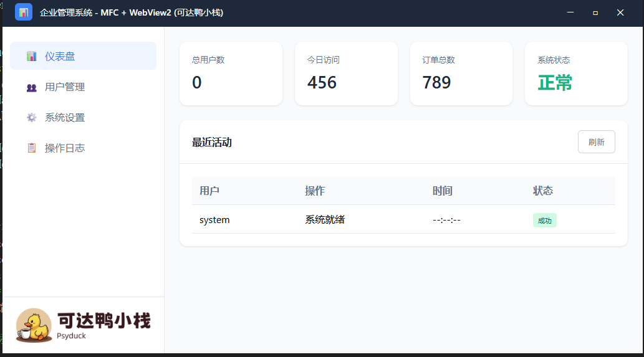The image size is (644, 357).
Task: Click the --:--:-- time cell
Action: click(446, 220)
